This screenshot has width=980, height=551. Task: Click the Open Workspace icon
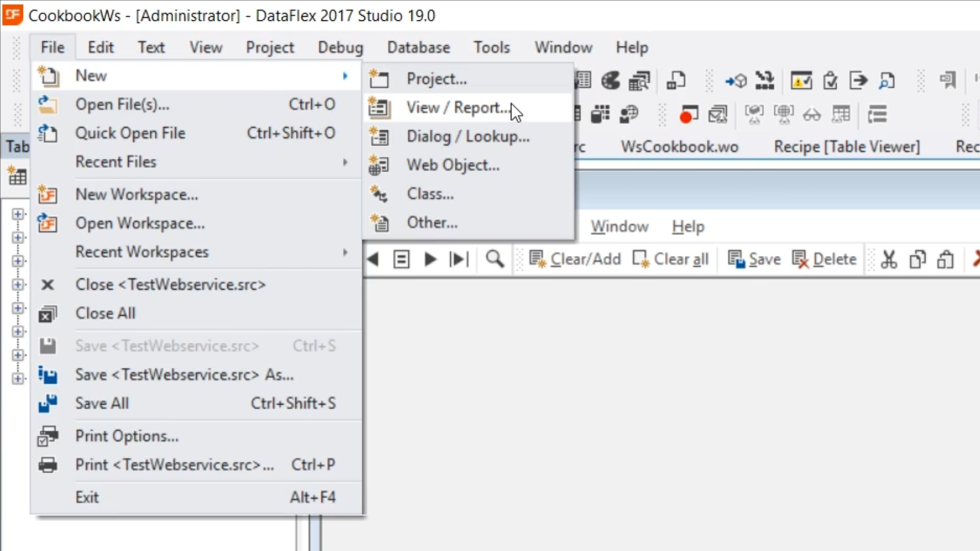click(48, 223)
